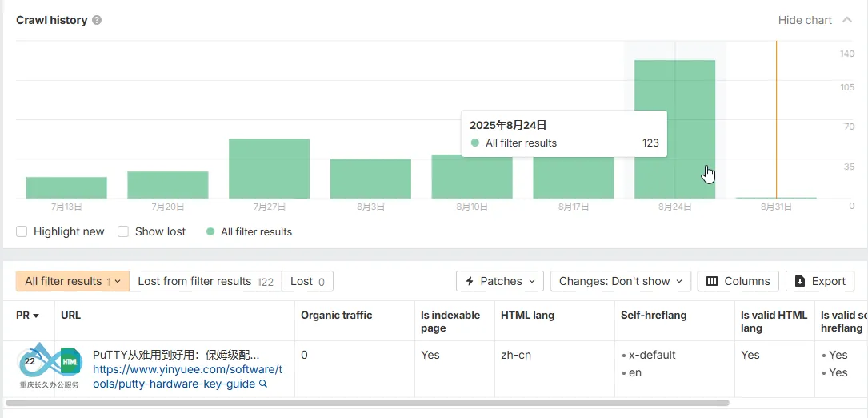The width and height of the screenshot is (868, 418).
Task: Click Is indexable page column header
Action: pos(450,322)
